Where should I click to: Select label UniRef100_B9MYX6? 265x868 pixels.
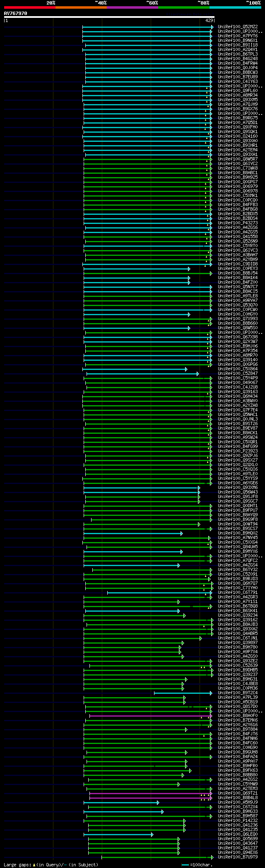[238, 552]
